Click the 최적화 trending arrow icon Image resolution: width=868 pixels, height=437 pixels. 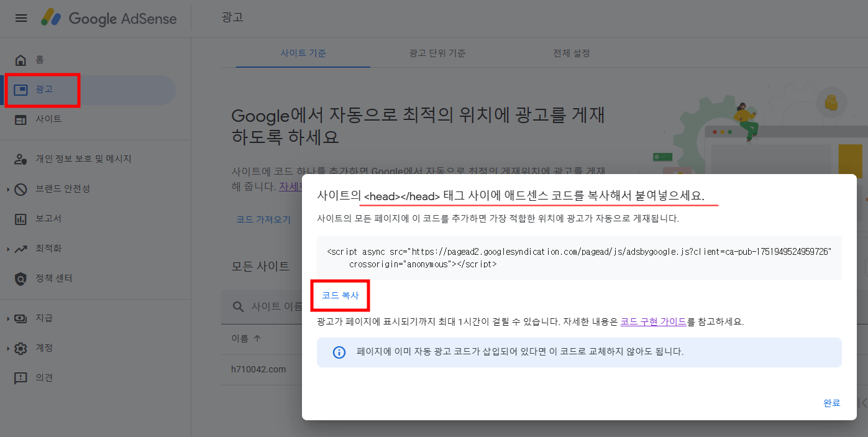21,249
